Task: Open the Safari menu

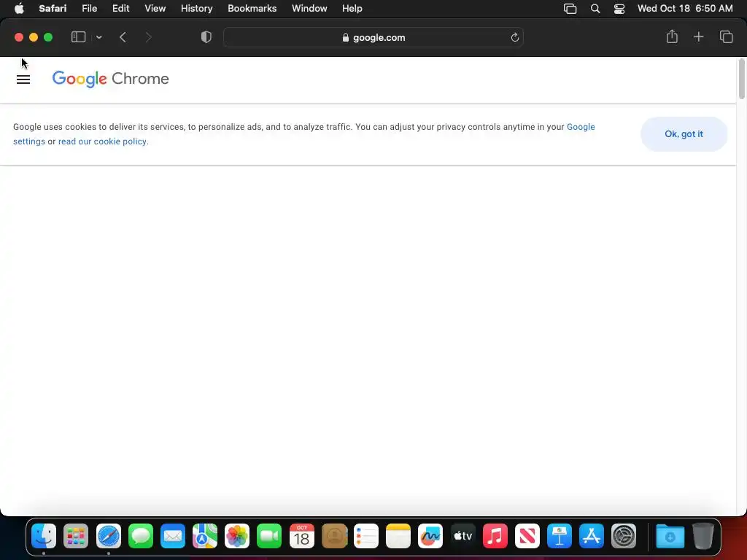Action: pos(53,8)
